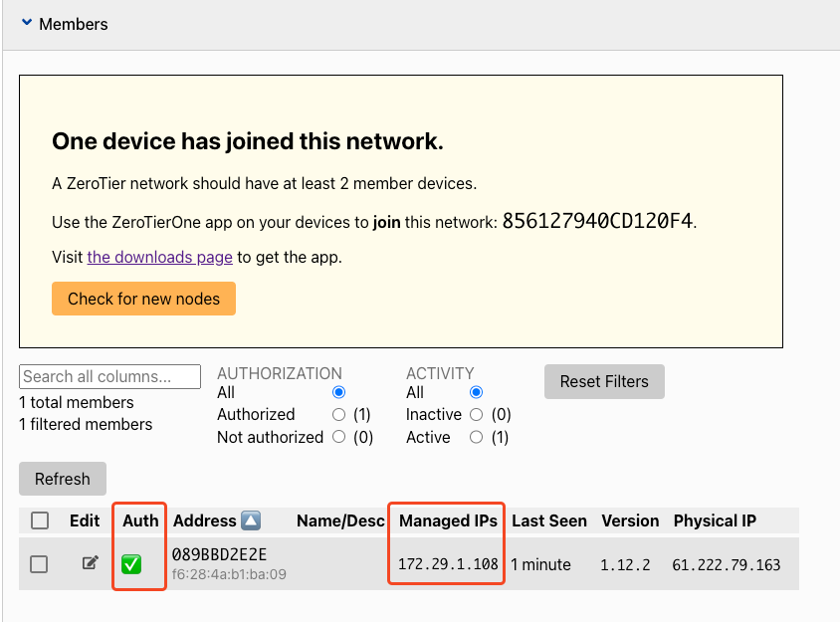Click the member address 089BBD2E2E
This screenshot has height=622, width=840.
coord(219,554)
